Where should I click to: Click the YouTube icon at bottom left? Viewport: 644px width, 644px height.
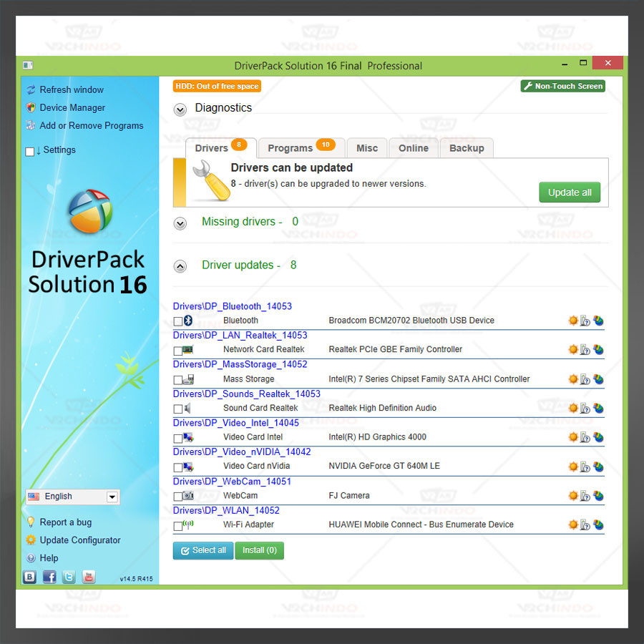click(x=88, y=577)
